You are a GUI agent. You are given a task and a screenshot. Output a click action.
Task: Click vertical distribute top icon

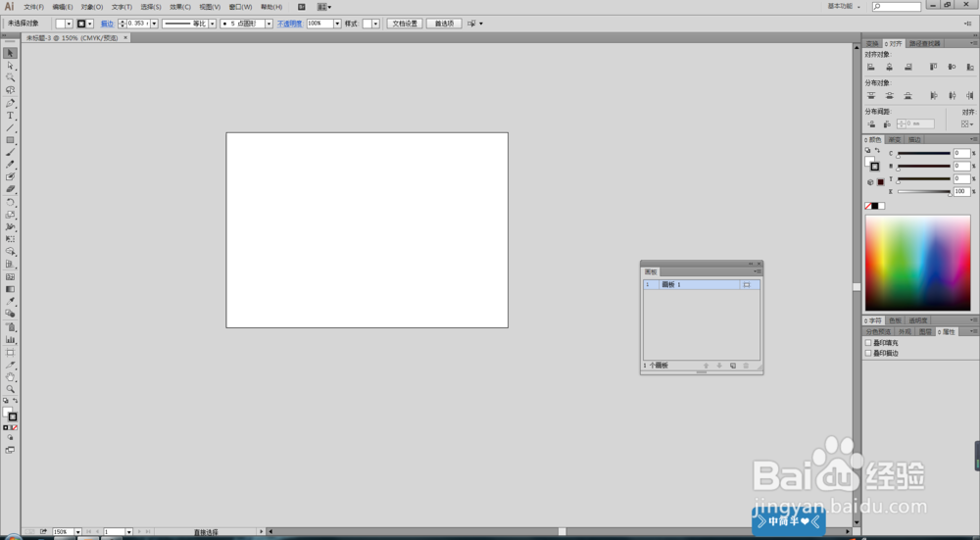pyautogui.click(x=870, y=96)
